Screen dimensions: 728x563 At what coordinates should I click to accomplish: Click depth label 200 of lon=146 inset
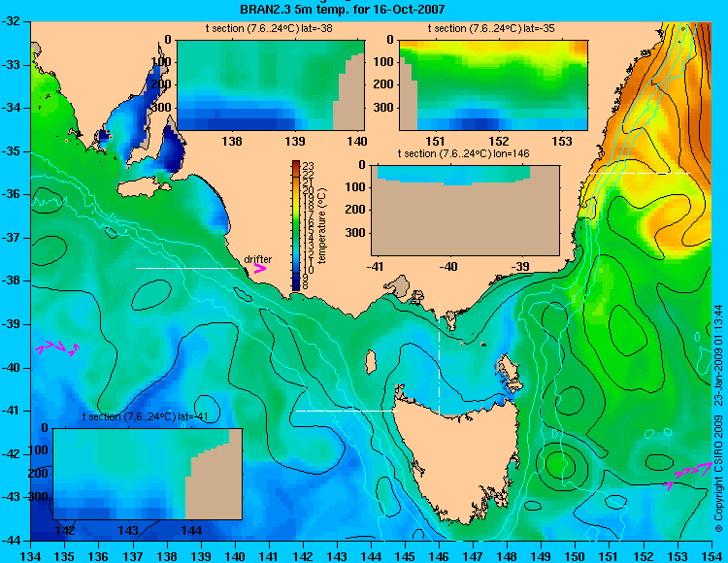354,210
